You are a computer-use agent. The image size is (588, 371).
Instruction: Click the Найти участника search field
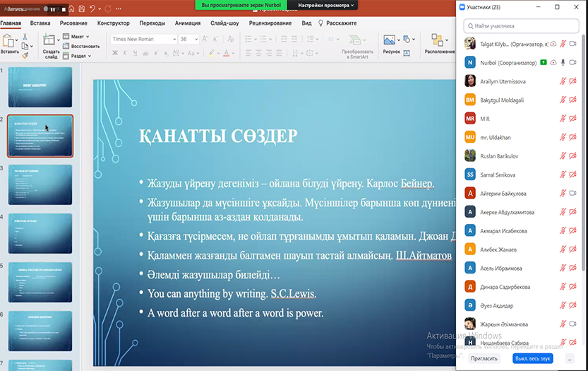point(521,25)
